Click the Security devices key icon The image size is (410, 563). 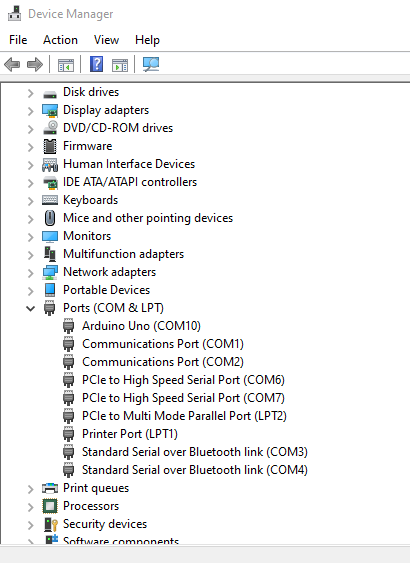(x=51, y=524)
